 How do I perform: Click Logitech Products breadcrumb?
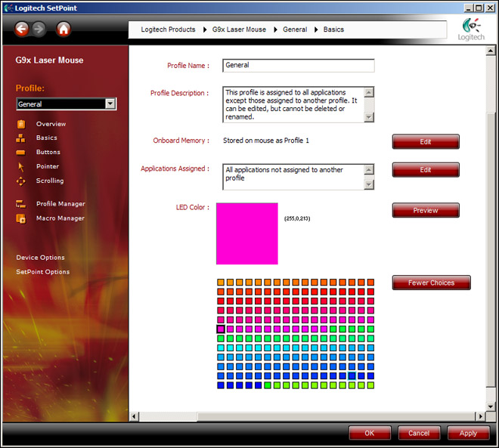(168, 29)
